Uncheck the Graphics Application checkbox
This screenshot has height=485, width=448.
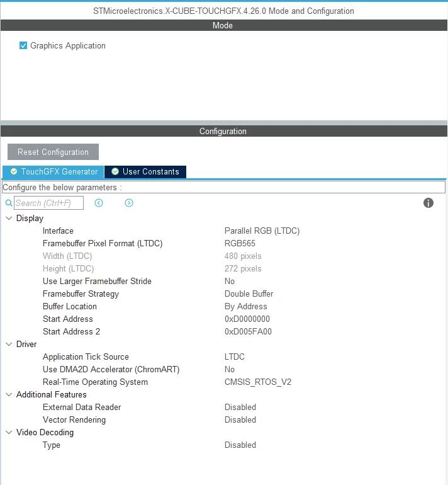23,45
